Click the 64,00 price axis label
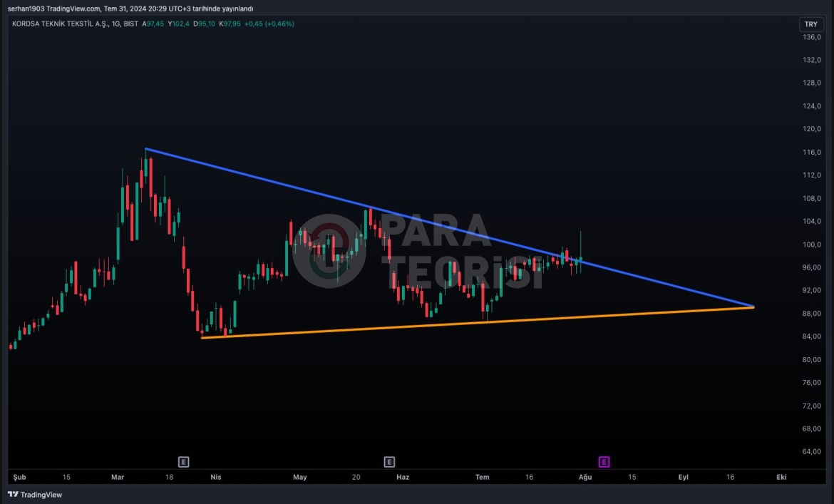This screenshot has width=834, height=504. 812,452
